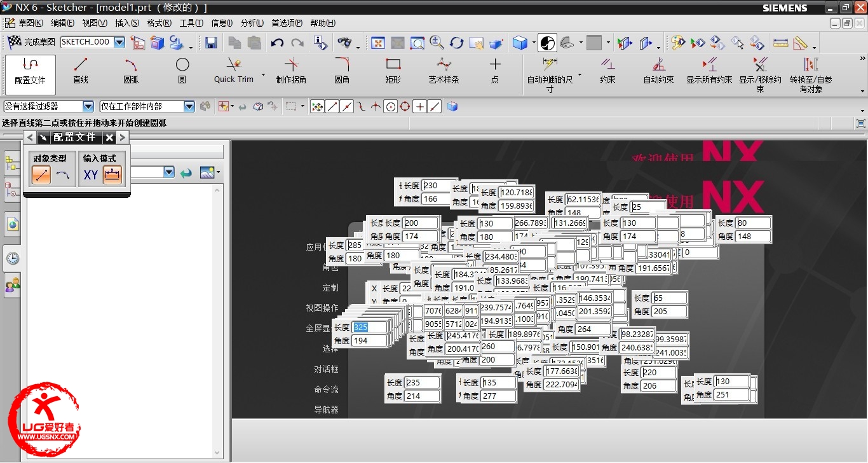Screen dimensions: 868x463
Task: Click the undo arrow
Action: (277, 43)
